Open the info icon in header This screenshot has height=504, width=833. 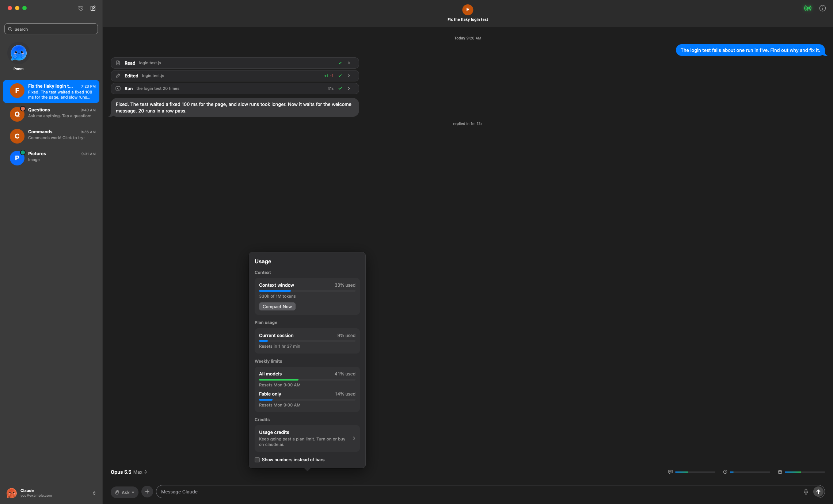(822, 8)
